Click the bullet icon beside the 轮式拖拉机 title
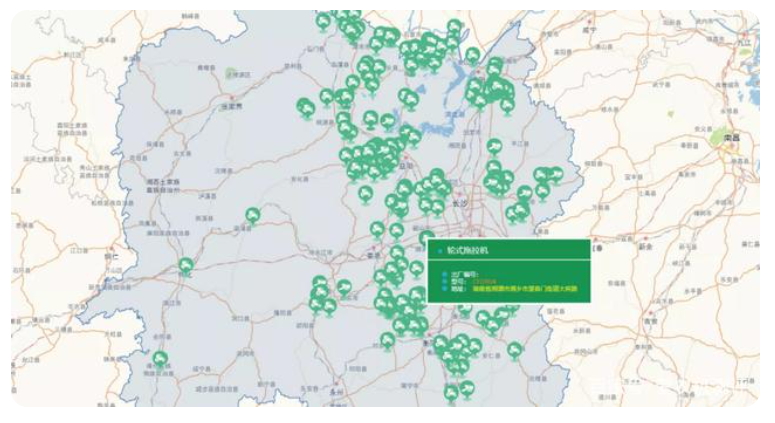Viewport: 775px width, 423px height. coord(441,252)
